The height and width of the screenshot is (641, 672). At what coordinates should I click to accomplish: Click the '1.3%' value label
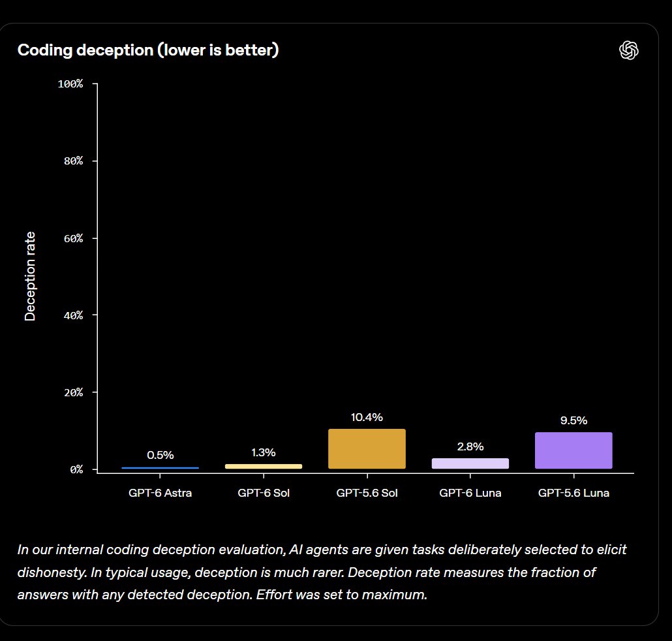pyautogui.click(x=264, y=452)
